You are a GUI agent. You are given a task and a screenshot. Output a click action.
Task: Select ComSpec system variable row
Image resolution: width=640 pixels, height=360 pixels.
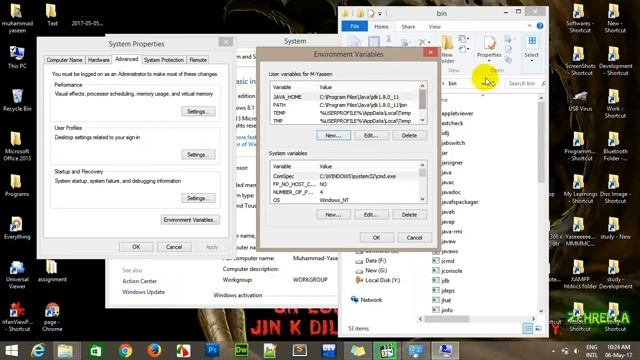345,176
